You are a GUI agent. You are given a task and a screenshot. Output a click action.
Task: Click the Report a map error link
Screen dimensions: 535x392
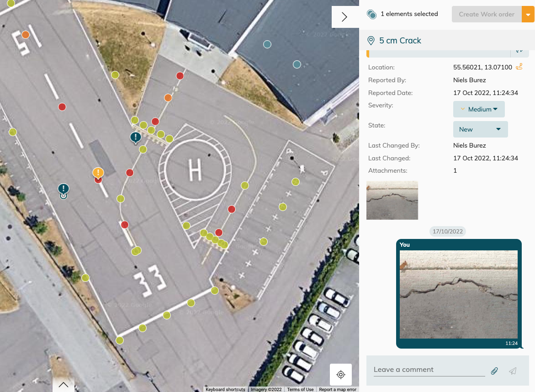click(337, 389)
